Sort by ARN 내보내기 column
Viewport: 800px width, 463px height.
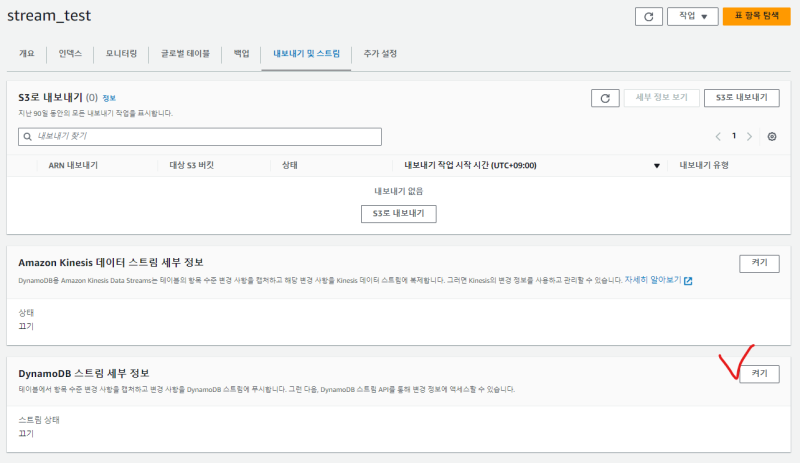pos(73,165)
